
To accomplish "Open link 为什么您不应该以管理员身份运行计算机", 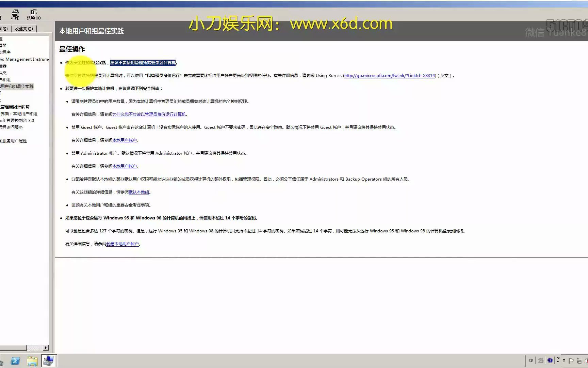I will point(149,114).
